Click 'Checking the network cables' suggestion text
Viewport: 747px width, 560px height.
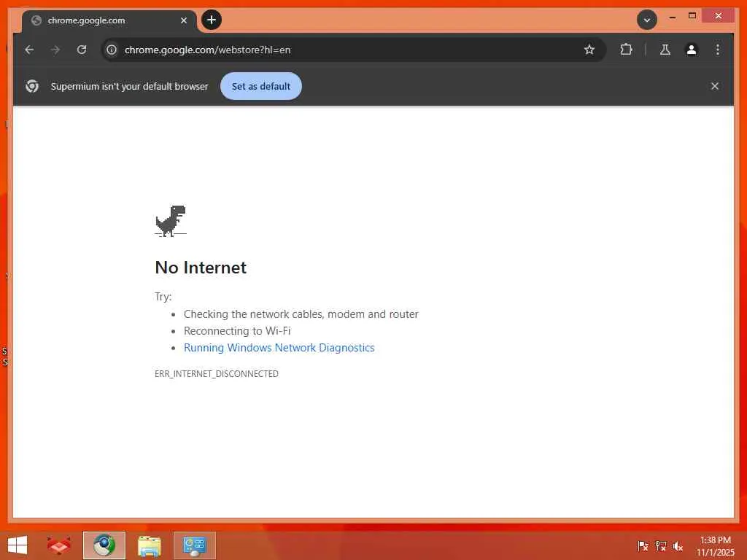(301, 314)
